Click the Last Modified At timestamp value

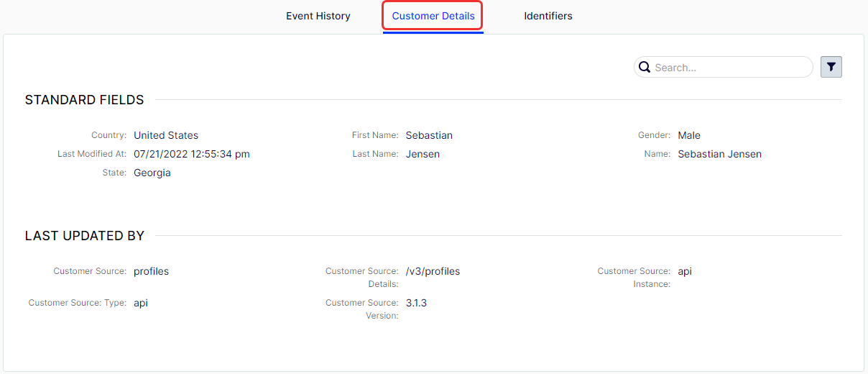pos(192,154)
